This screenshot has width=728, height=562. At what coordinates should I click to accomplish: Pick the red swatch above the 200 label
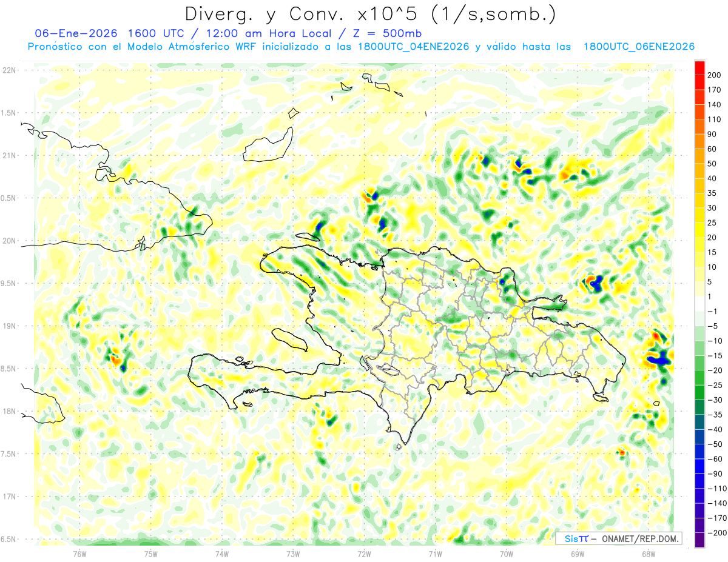click(x=699, y=67)
